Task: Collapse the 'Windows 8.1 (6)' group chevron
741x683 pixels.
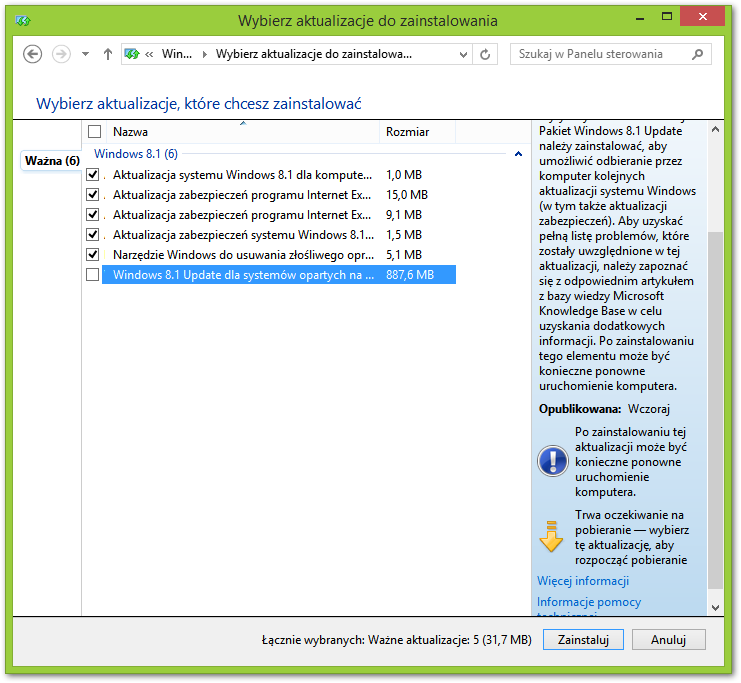Action: (x=518, y=154)
